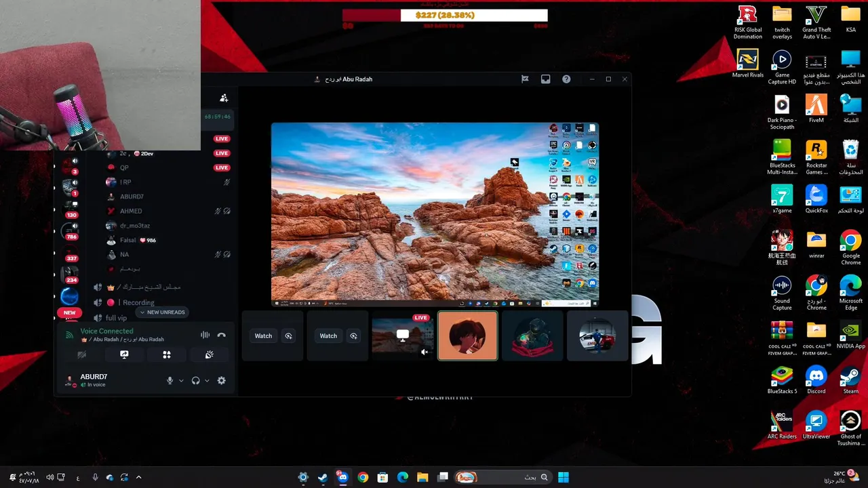Toggle the camera button in Discord voice panel

[x=81, y=354]
